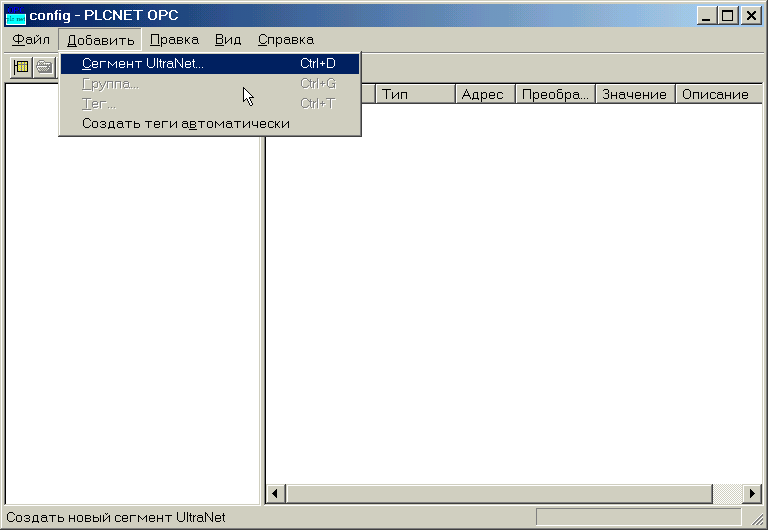Open the Правка menu
The width and height of the screenshot is (768, 530).
(174, 40)
